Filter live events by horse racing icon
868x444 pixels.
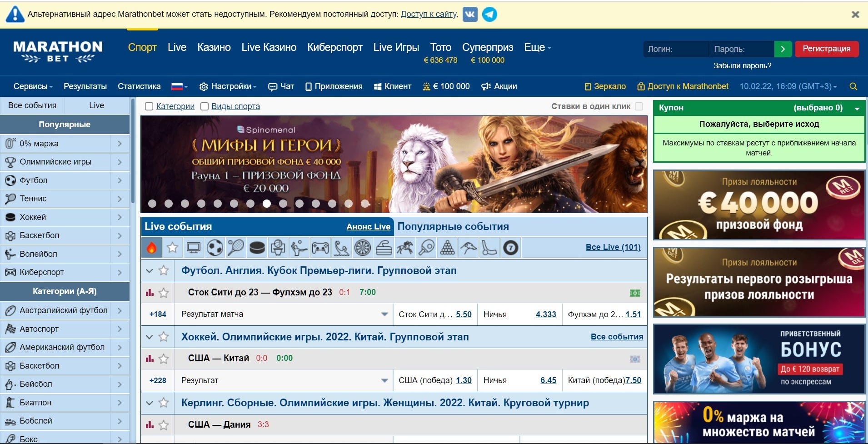point(405,248)
